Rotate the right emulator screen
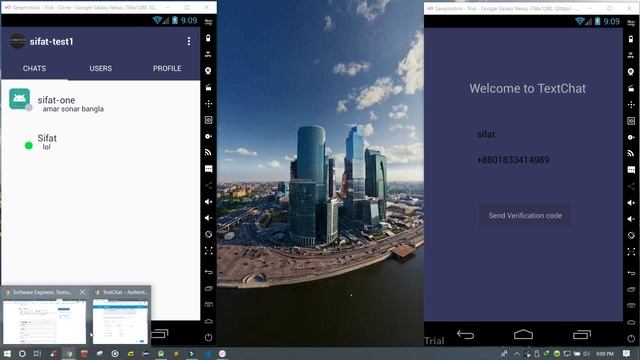This screenshot has width=640, height=360. point(631,235)
